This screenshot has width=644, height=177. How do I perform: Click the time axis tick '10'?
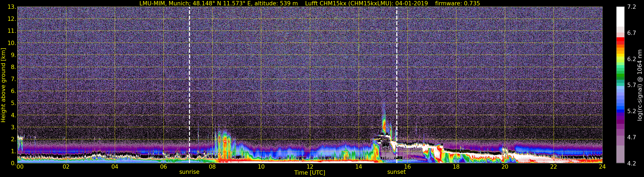[261, 167]
